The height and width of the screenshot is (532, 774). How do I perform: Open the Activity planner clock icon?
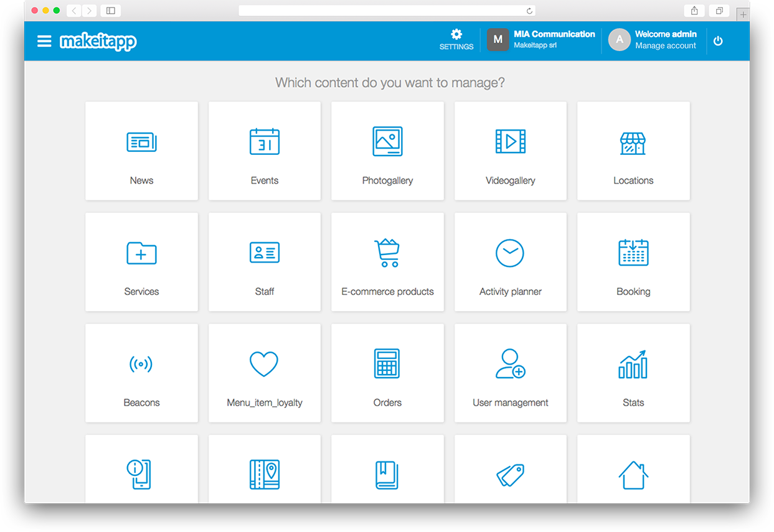click(510, 253)
